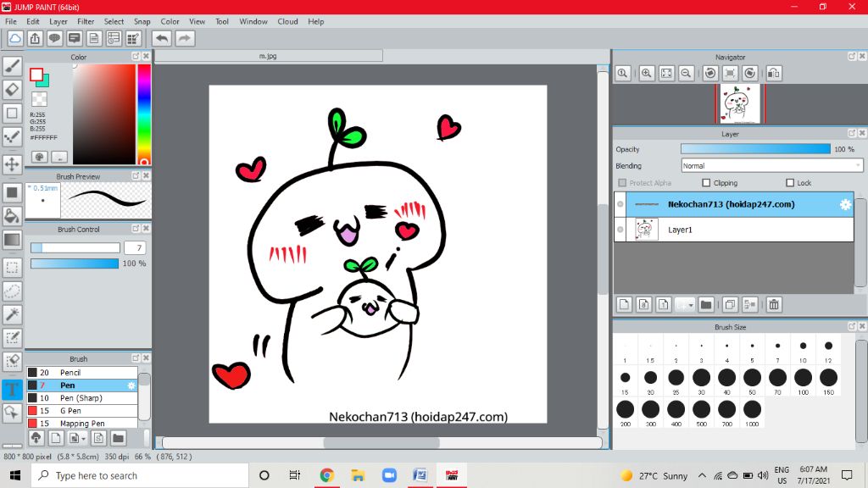Click the Redo arrow in toolbar

(x=185, y=38)
